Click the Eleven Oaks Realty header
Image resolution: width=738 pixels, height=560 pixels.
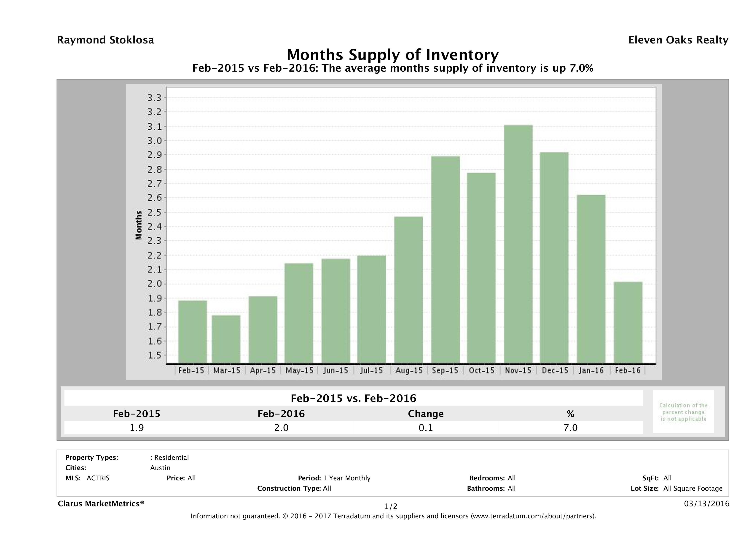click(x=678, y=40)
